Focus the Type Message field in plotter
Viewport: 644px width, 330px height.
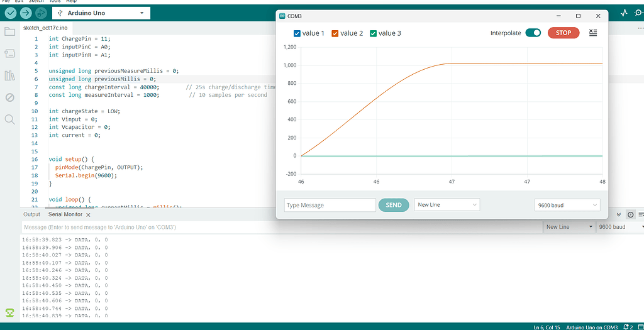(330, 205)
